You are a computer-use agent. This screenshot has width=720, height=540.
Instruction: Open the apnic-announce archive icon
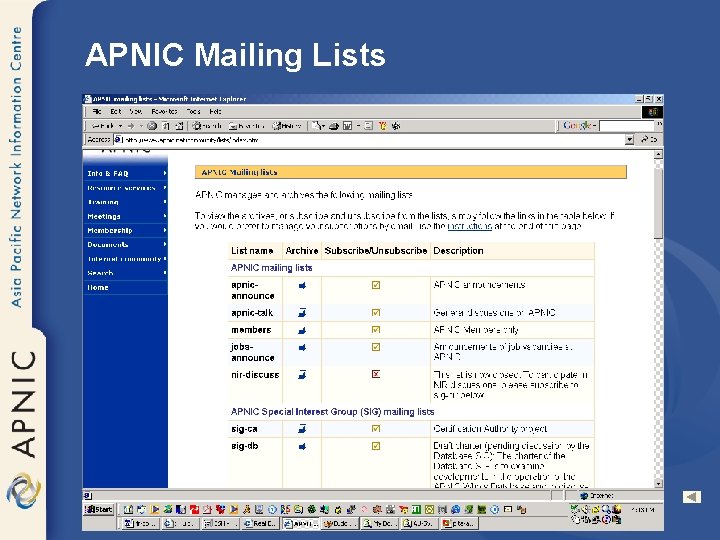[x=302, y=286]
